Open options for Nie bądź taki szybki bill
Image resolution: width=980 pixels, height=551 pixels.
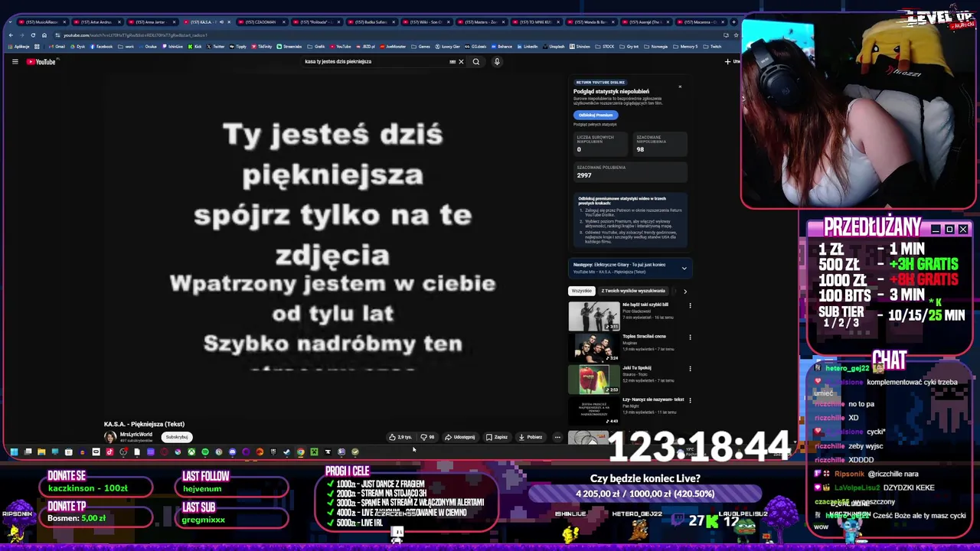click(x=690, y=305)
